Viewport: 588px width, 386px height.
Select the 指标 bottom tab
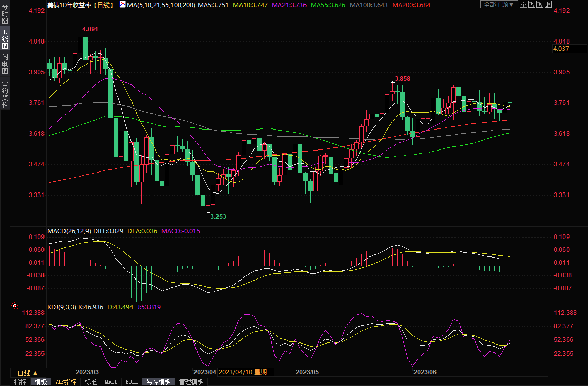click(x=20, y=382)
